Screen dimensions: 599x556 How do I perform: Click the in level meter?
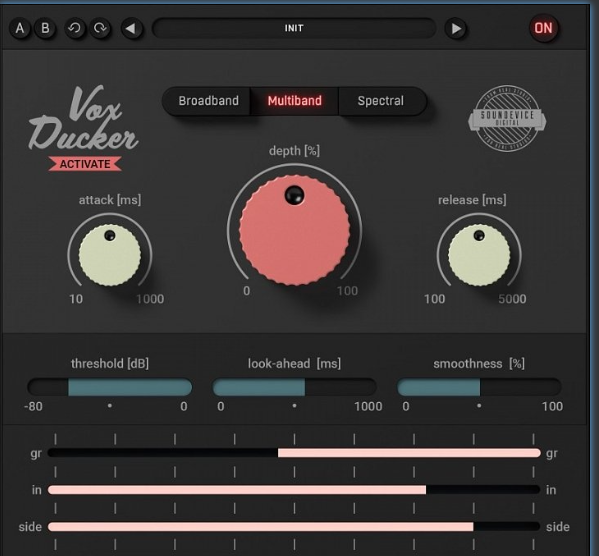(x=294, y=490)
